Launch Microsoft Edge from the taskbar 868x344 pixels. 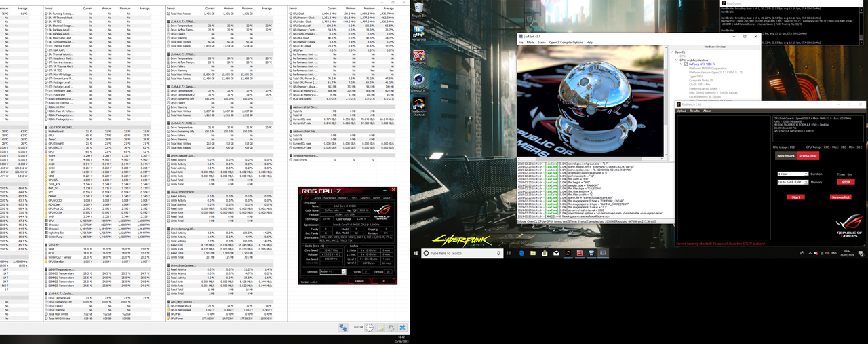[x=521, y=253]
